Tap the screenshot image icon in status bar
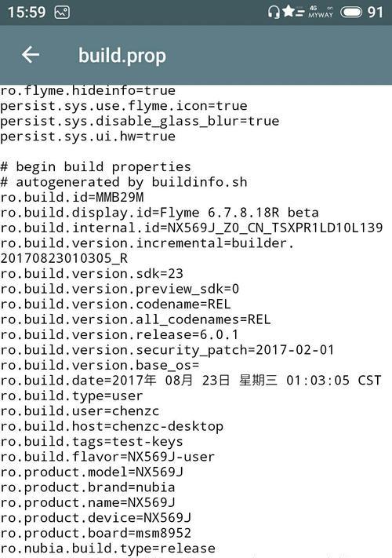 pyautogui.click(x=62, y=13)
